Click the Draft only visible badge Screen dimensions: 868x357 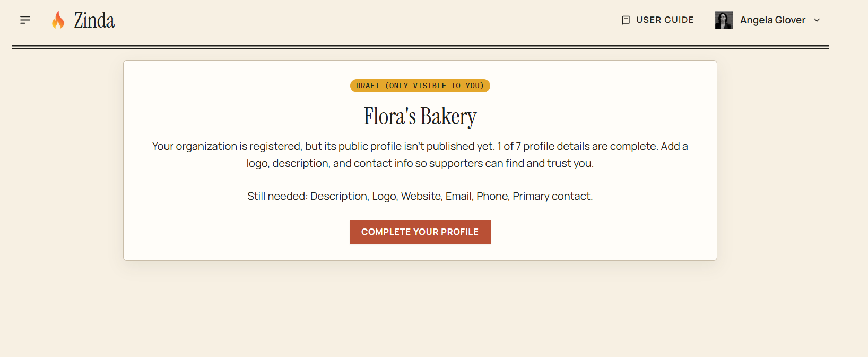coord(420,86)
